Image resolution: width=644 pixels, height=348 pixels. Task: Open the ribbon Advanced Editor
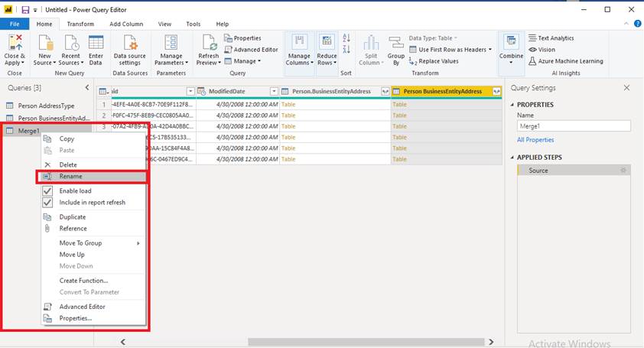[252, 49]
